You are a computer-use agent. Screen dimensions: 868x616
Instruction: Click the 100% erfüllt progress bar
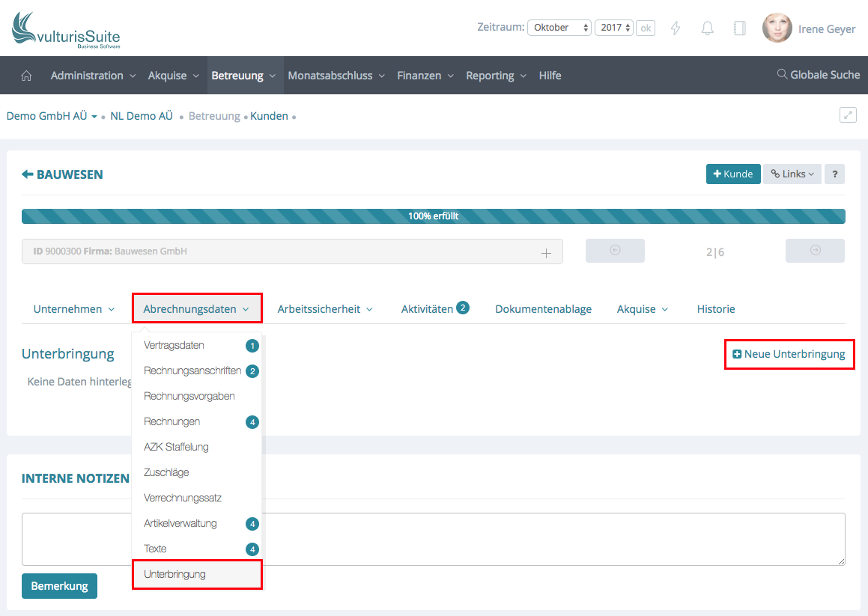(x=433, y=216)
